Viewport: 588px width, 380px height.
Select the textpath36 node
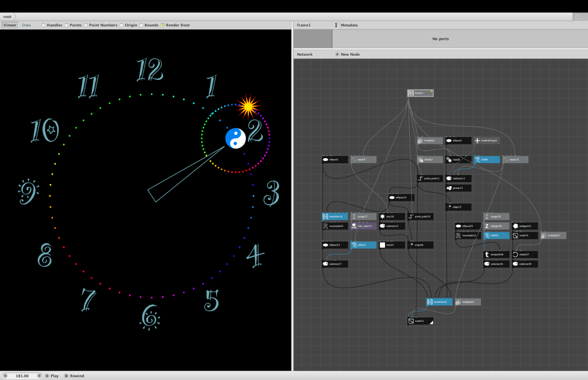pos(496,255)
